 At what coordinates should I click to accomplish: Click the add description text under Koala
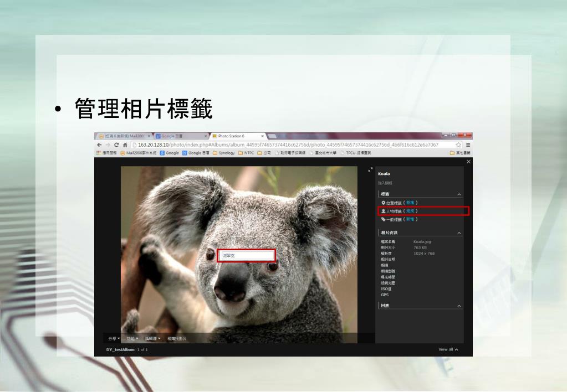click(385, 183)
